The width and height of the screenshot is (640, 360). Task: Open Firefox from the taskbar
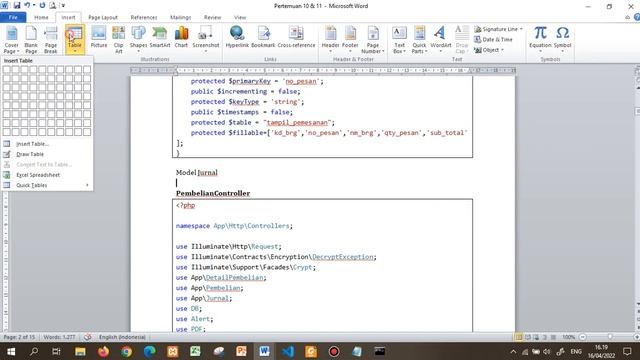tap(103, 351)
